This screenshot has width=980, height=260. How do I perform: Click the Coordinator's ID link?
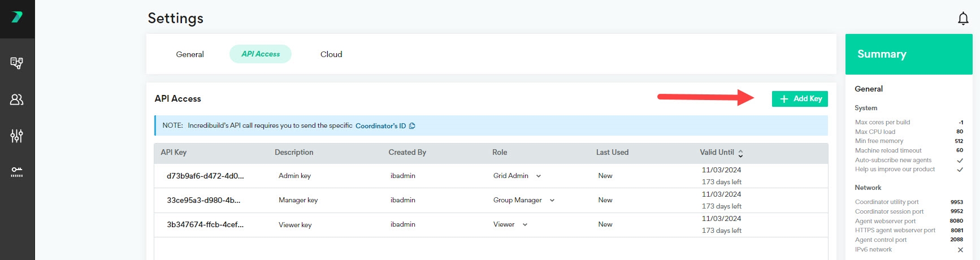[x=380, y=126]
